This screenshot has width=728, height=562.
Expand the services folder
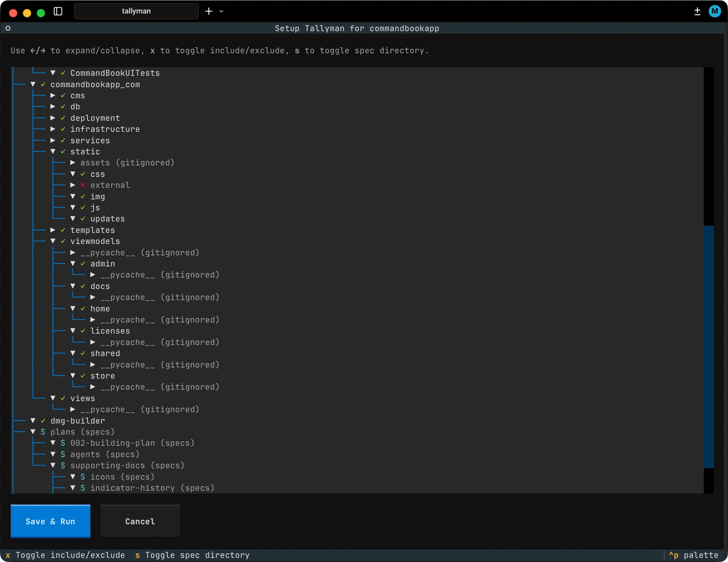pos(53,140)
